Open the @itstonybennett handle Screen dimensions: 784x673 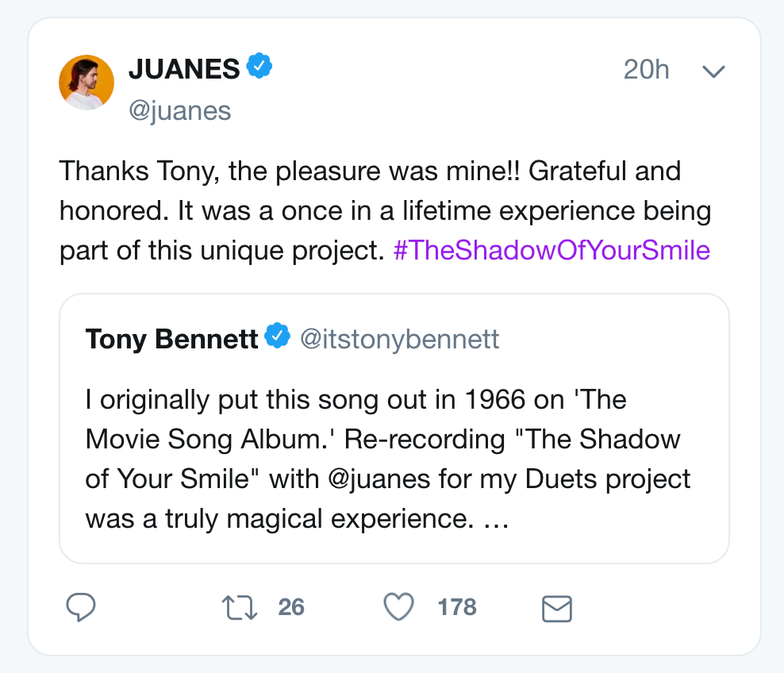(399, 340)
